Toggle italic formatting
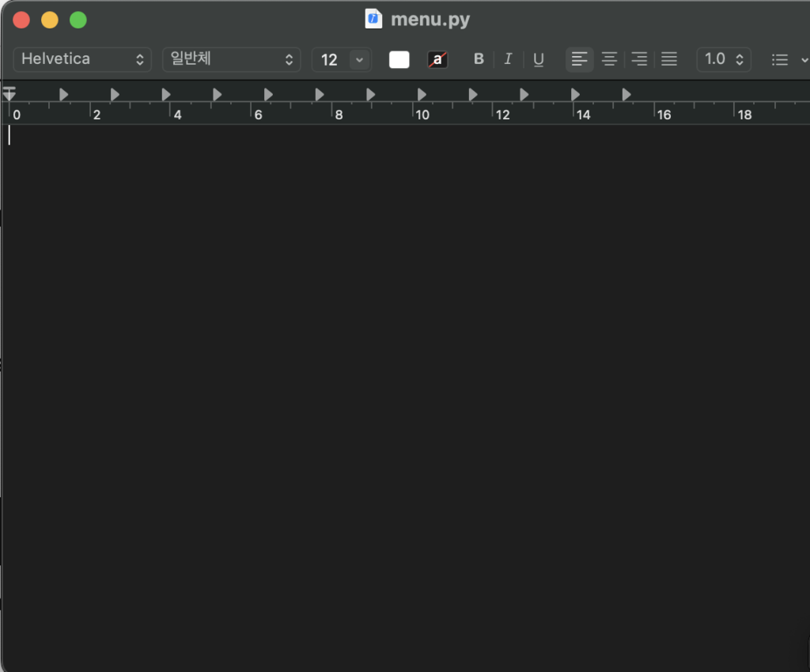810x672 pixels. (508, 59)
